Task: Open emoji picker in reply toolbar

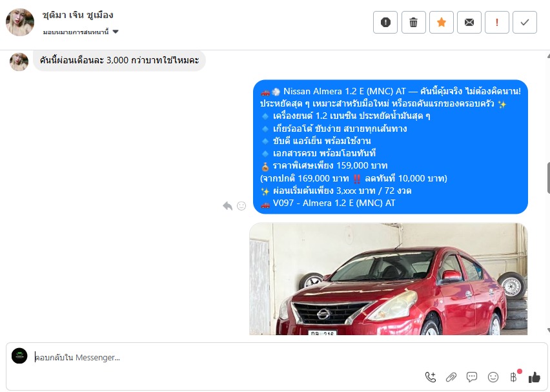Action: pos(493,377)
